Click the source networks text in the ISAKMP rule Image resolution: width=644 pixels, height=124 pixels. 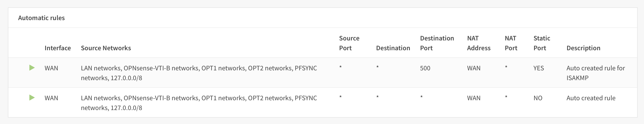coord(199,73)
